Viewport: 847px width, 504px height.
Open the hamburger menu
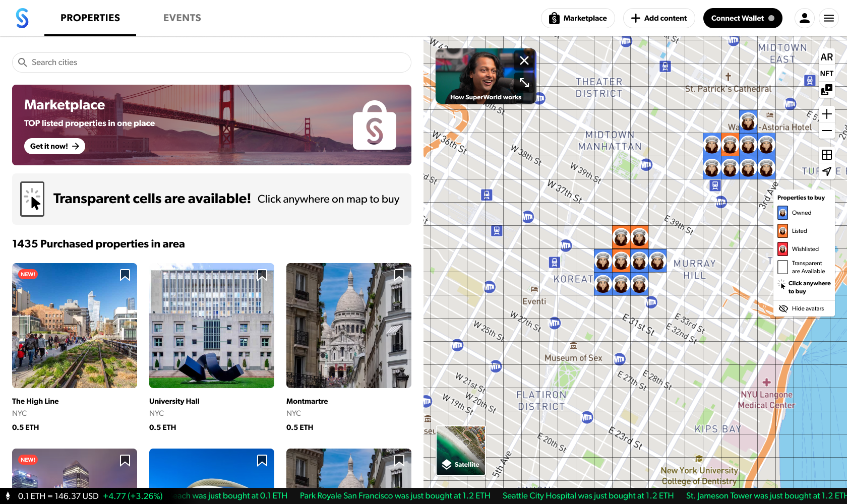coord(829,18)
